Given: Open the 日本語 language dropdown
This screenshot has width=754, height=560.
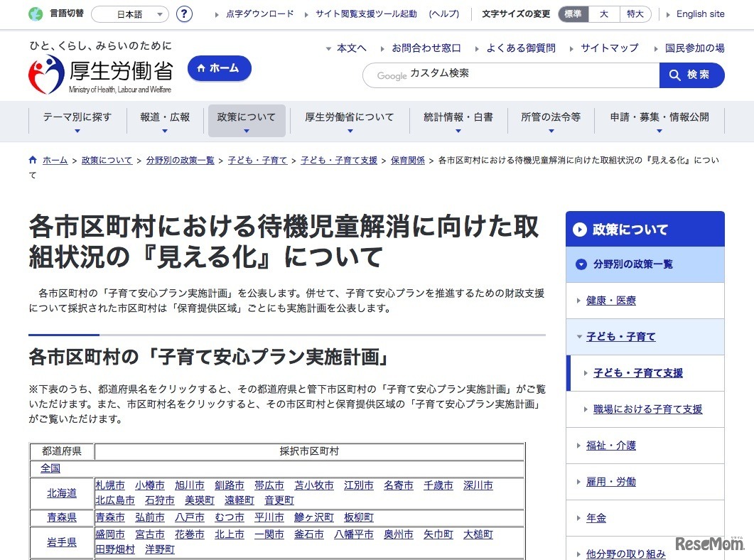Looking at the screenshot, I should [129, 14].
